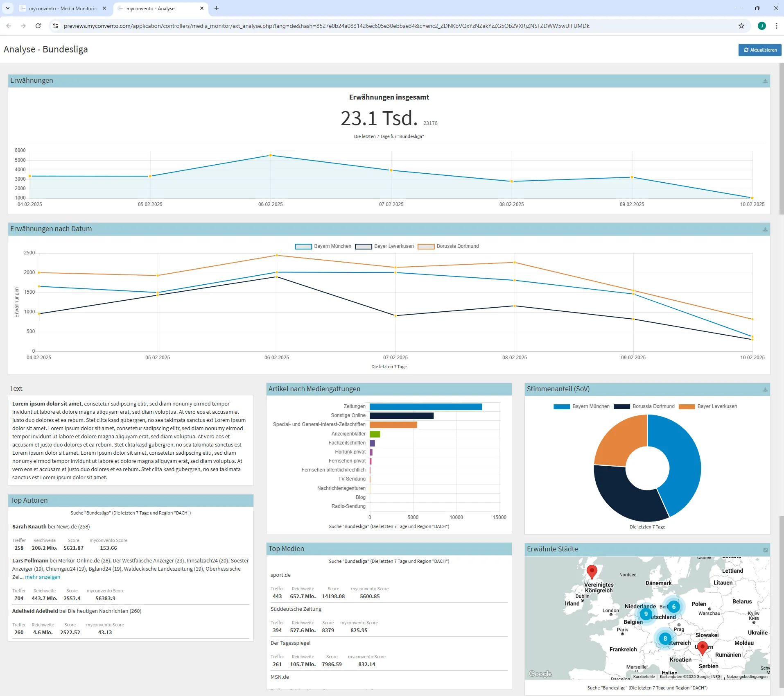Download the Erwähnungen chart
The width and height of the screenshot is (784, 696).
coord(765,81)
